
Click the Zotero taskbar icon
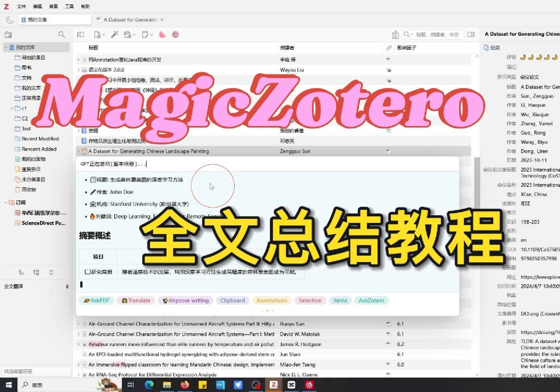click(274, 385)
